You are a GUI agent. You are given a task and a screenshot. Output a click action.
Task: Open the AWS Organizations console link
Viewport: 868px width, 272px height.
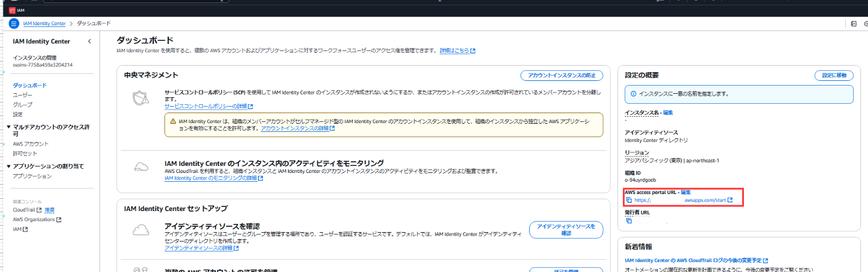coord(36,219)
